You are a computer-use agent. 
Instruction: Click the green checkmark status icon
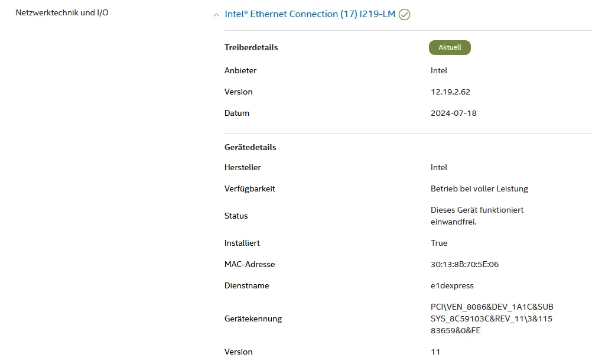[404, 15]
